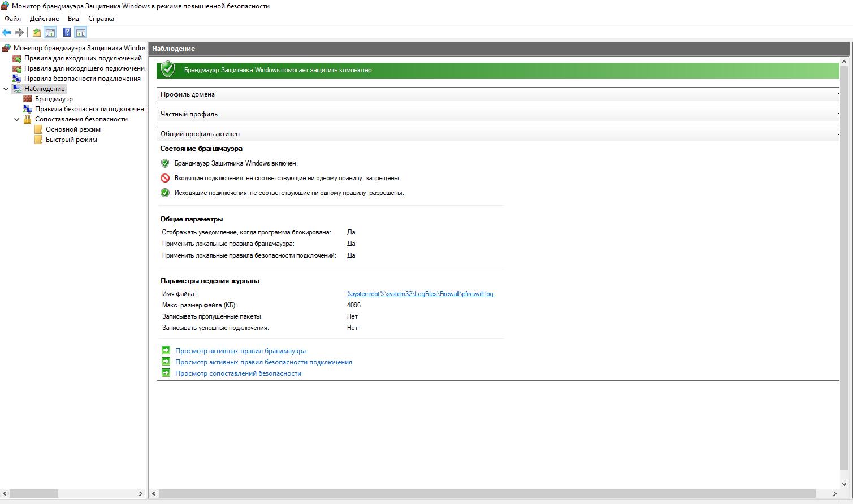853x504 pixels.
Task: Click the padlock icon of Сопоставления безопасности
Action: (27, 119)
